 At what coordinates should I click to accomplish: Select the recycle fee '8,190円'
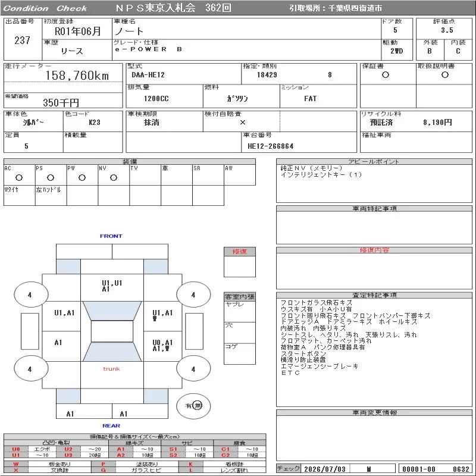point(437,123)
